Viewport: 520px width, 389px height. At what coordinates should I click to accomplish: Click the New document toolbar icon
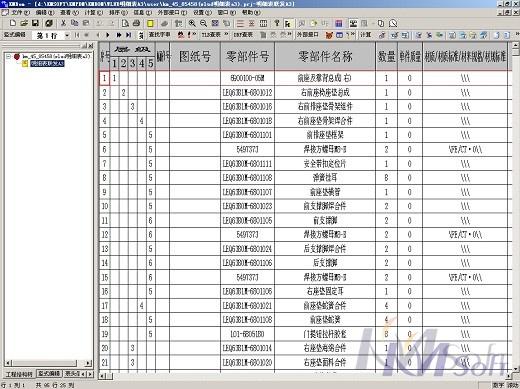[x=13, y=23]
